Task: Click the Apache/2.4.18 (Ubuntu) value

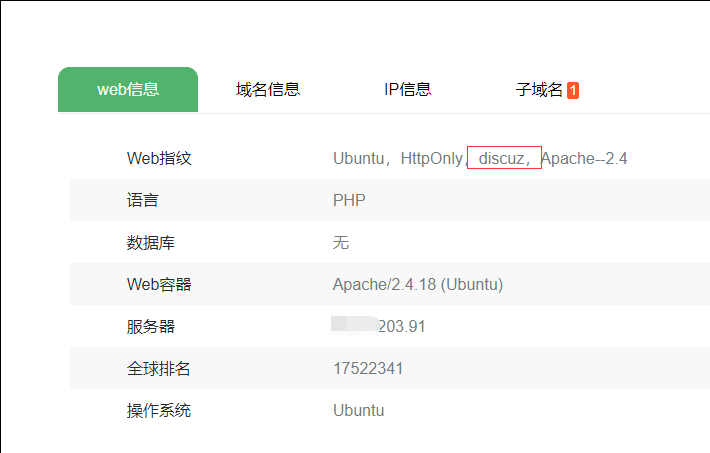Action: point(418,284)
